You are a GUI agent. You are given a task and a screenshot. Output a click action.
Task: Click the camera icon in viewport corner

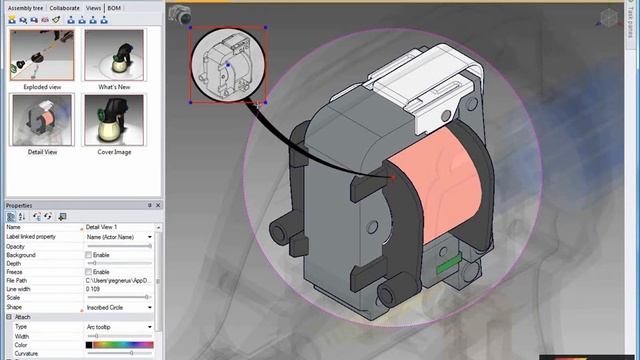coord(180,15)
